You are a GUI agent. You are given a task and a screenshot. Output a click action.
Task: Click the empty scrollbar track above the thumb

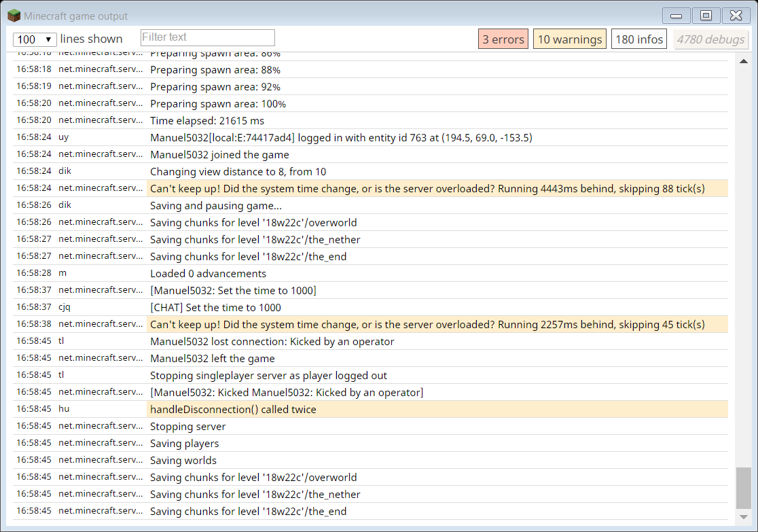(744, 272)
